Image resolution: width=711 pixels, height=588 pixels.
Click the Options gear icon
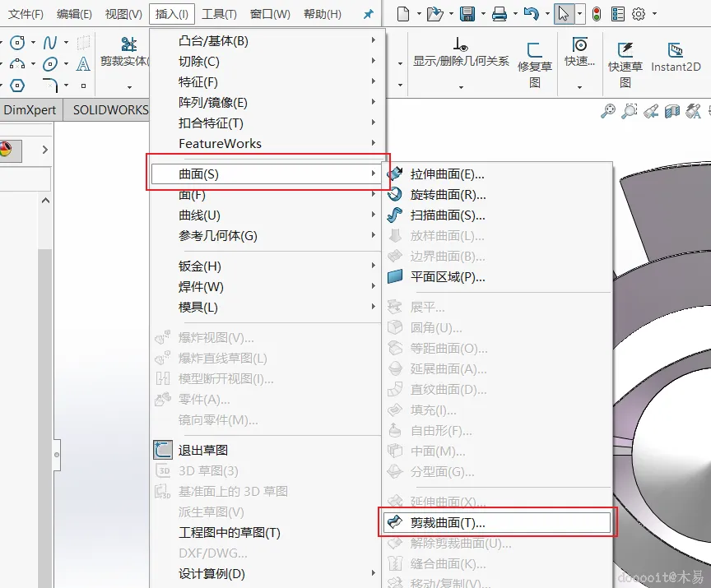(x=639, y=14)
